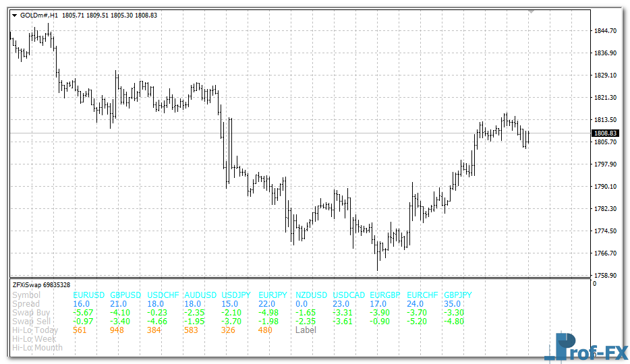Screen dimensions: 630x364
Task: Click the gray chart shift triangle marker
Action: click(x=532, y=11)
